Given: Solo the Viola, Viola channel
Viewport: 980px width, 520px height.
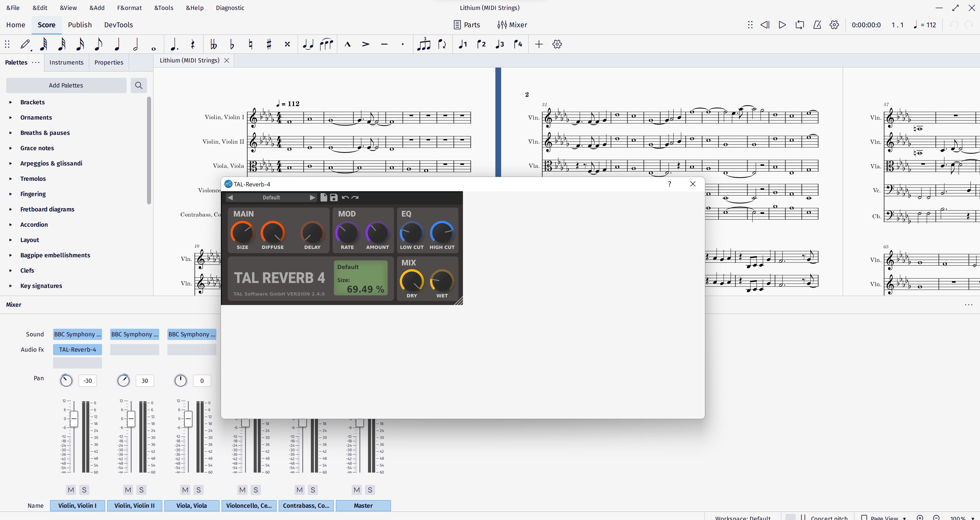Looking at the screenshot, I should (198, 490).
